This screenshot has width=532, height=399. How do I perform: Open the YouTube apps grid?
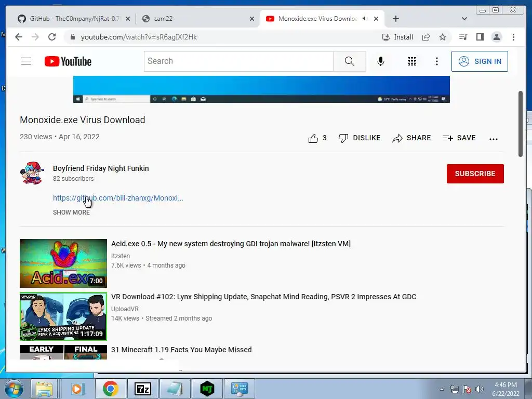(412, 61)
